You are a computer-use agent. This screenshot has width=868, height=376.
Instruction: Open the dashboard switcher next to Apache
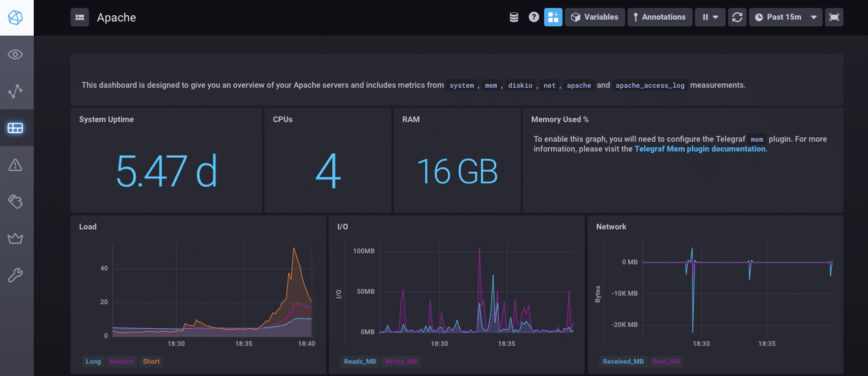click(x=80, y=17)
